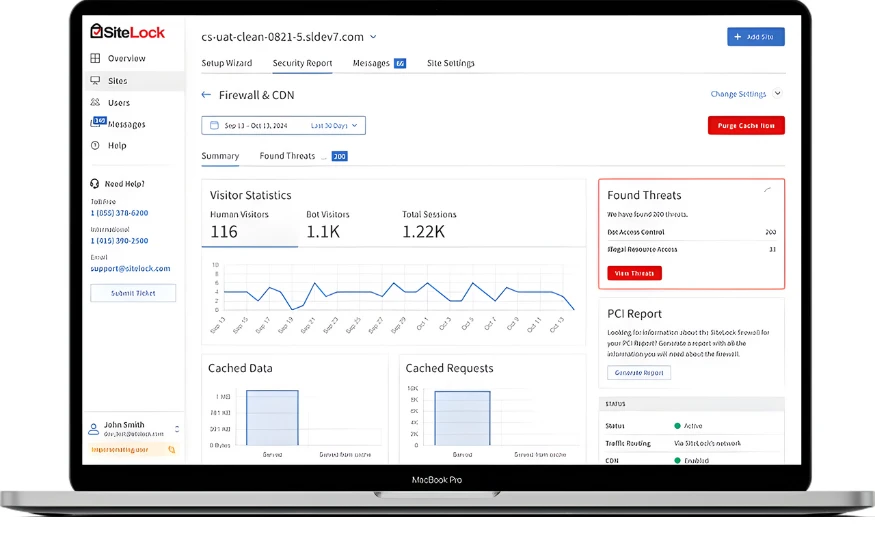Viewport: 875px width, 540px height.
Task: Open the Last 30 Days dropdown
Action: pyautogui.click(x=336, y=126)
